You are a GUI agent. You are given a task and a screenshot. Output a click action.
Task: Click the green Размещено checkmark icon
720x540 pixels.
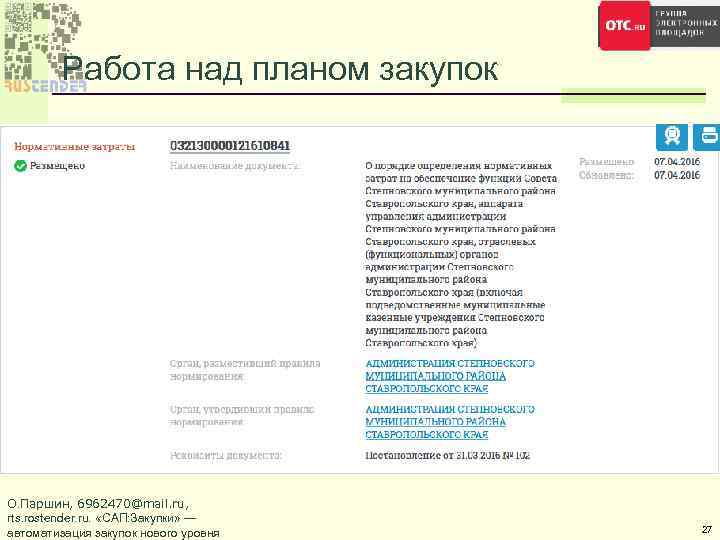pos(20,166)
